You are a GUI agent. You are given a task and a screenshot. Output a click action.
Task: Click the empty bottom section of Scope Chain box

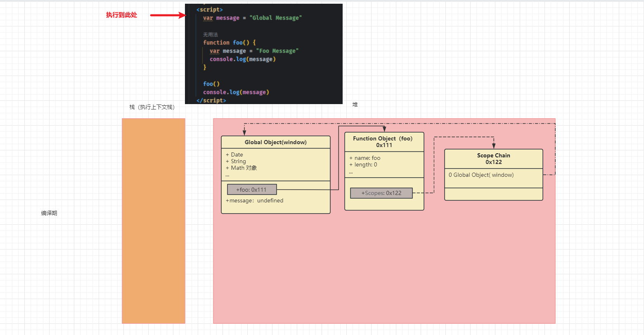493,194
